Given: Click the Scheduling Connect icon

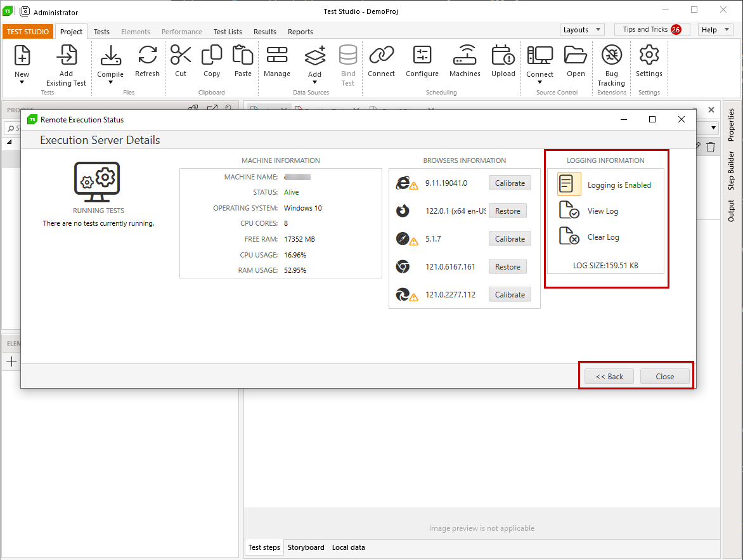Looking at the screenshot, I should [382, 55].
